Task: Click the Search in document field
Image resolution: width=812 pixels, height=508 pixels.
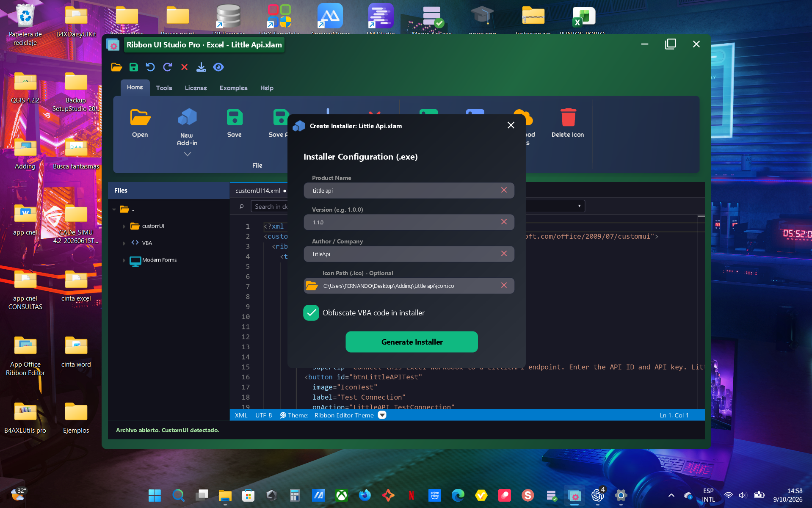Action: tap(270, 207)
